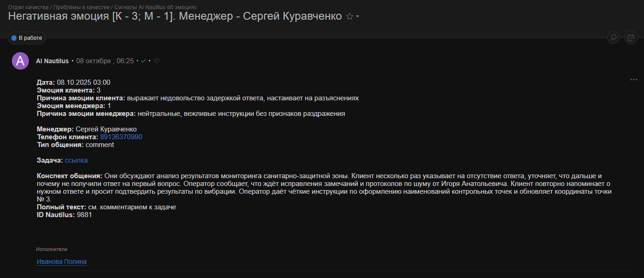Image resolution: width=644 pixels, height=278 pixels.
Task: Open assignee 'Иванова Полина' profile
Action: pos(61,261)
